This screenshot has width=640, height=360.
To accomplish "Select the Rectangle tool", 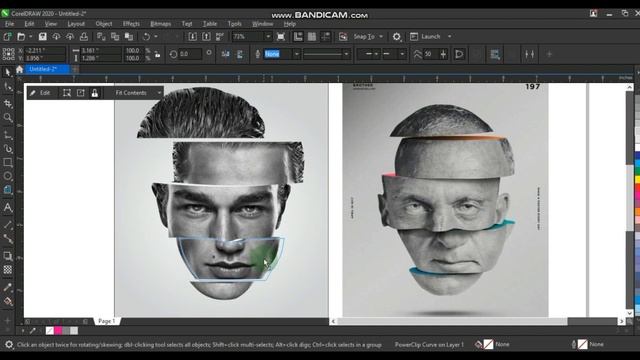I will click(x=8, y=162).
